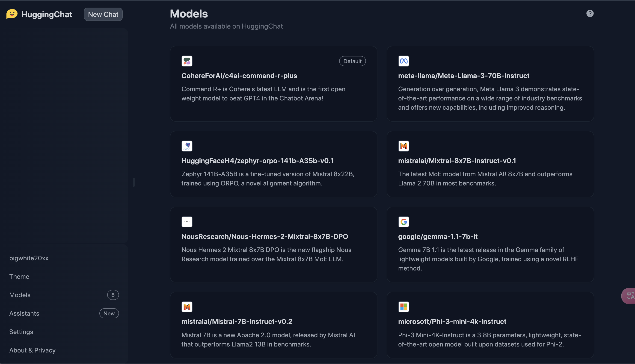
Task: Open the help question mark icon
Action: [590, 13]
